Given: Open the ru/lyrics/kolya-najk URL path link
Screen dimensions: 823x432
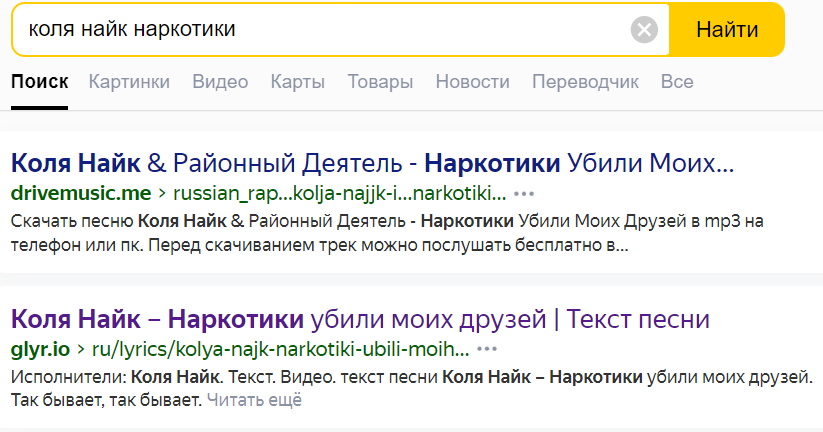Looking at the screenshot, I should pyautogui.click(x=280, y=349).
